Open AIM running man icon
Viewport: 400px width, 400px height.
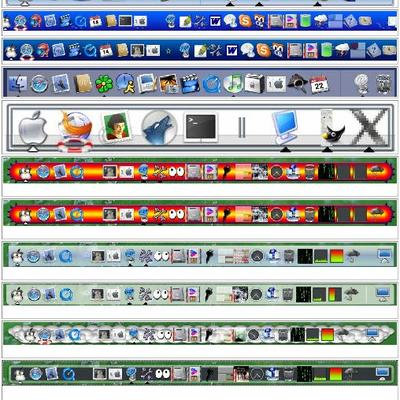pyautogui.click(x=125, y=83)
